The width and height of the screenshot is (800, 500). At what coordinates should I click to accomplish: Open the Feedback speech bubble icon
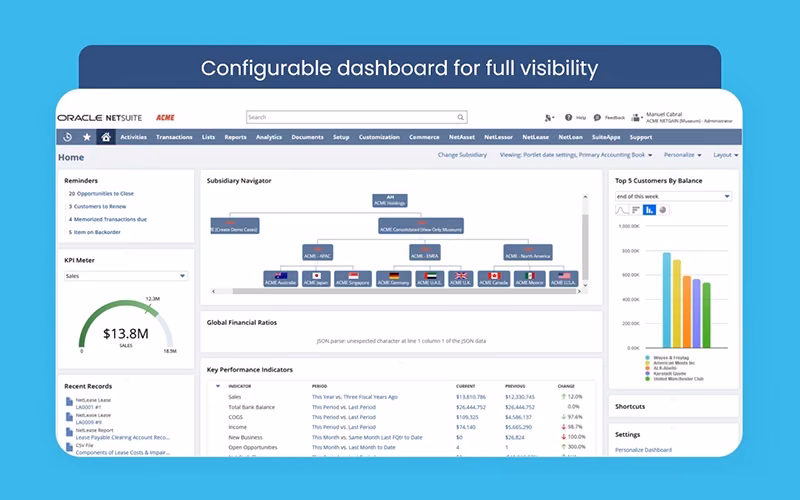[597, 117]
